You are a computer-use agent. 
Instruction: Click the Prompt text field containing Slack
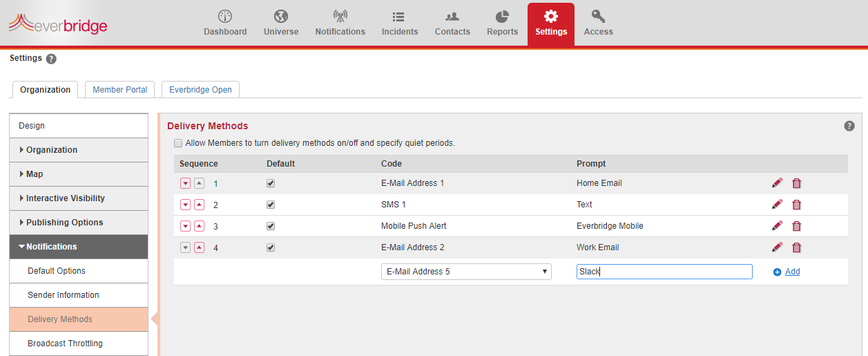(x=664, y=272)
